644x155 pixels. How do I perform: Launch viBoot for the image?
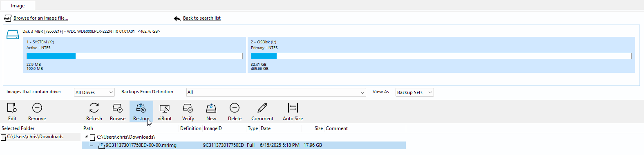165,112
